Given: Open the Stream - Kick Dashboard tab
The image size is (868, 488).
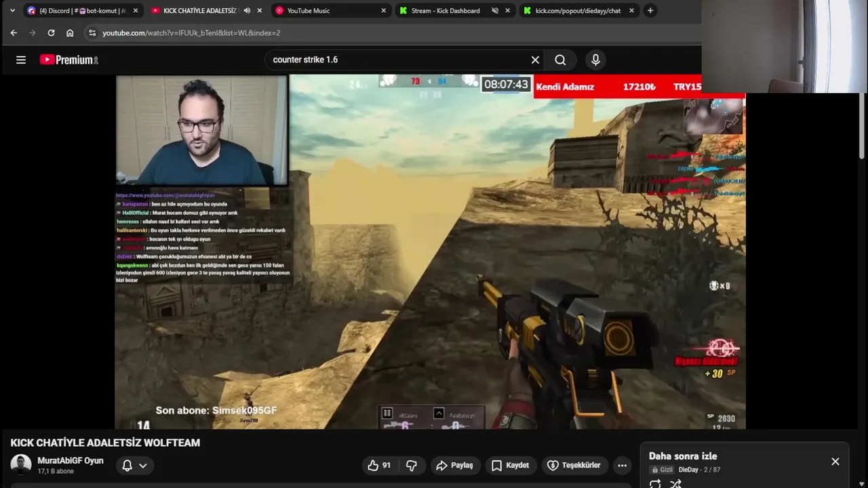Looking at the screenshot, I should (444, 11).
